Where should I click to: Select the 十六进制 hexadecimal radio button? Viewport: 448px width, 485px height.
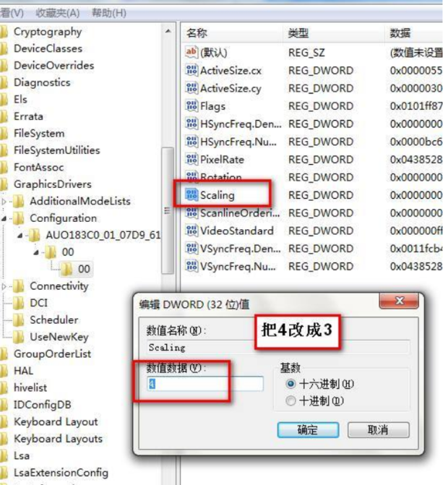[x=290, y=384]
